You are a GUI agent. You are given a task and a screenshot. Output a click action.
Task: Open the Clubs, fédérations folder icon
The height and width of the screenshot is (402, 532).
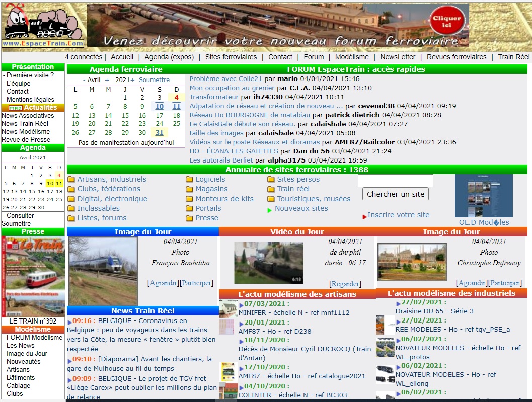(x=71, y=189)
